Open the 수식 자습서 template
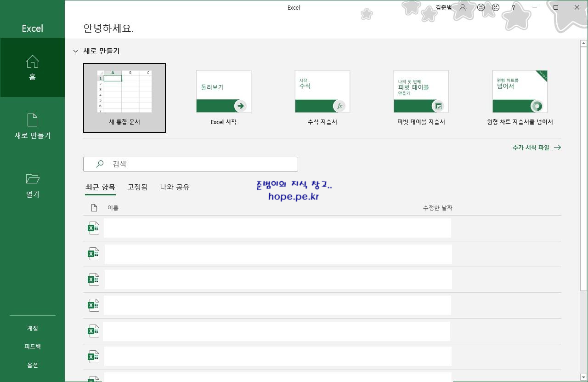 (x=322, y=98)
